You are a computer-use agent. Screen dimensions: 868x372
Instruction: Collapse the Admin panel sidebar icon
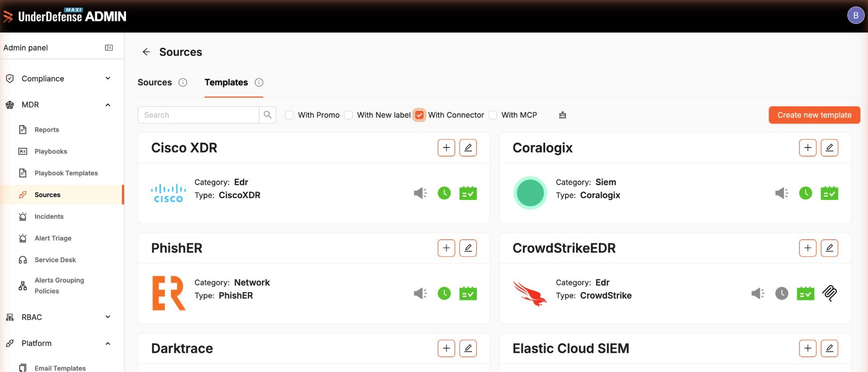(109, 48)
